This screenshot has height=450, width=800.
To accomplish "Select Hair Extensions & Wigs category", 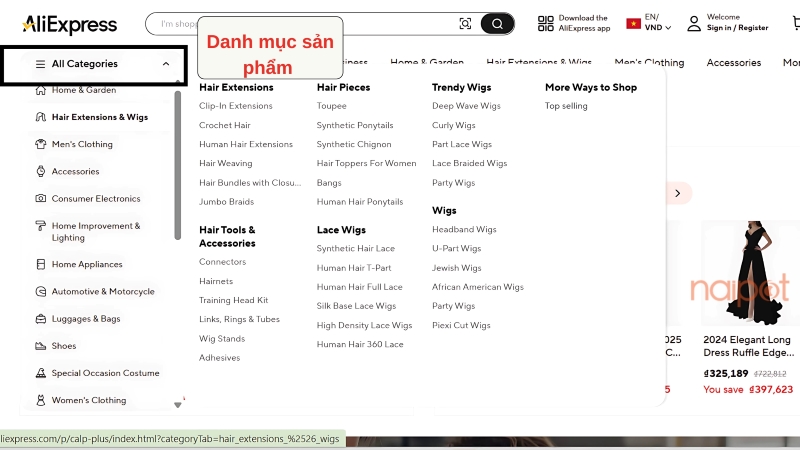I will [99, 117].
